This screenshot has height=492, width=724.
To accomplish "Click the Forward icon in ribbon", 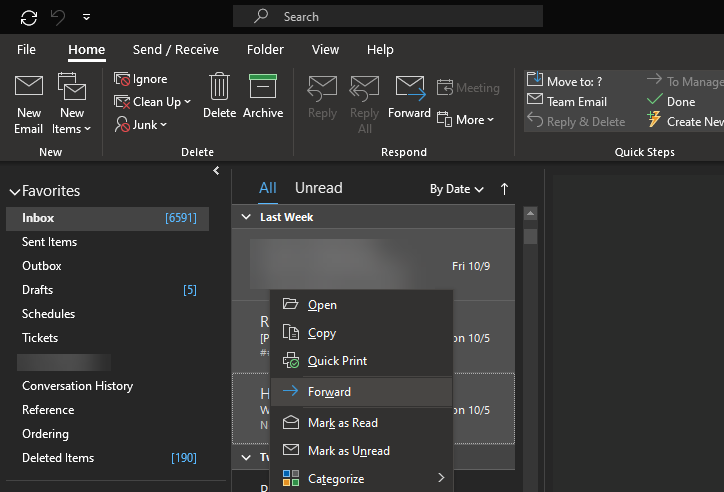I will click(410, 87).
